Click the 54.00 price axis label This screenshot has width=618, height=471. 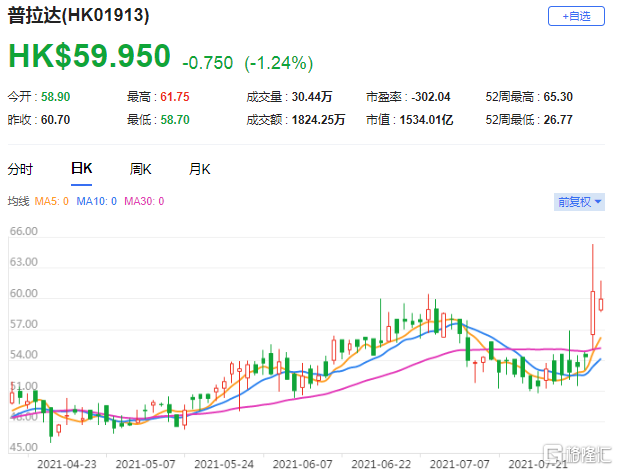point(24,355)
